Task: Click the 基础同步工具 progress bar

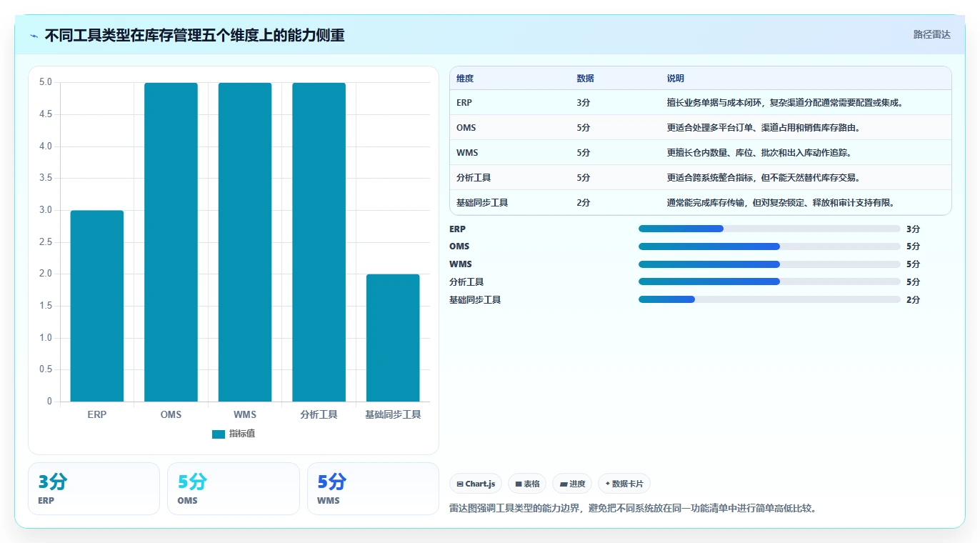Action: (x=769, y=300)
